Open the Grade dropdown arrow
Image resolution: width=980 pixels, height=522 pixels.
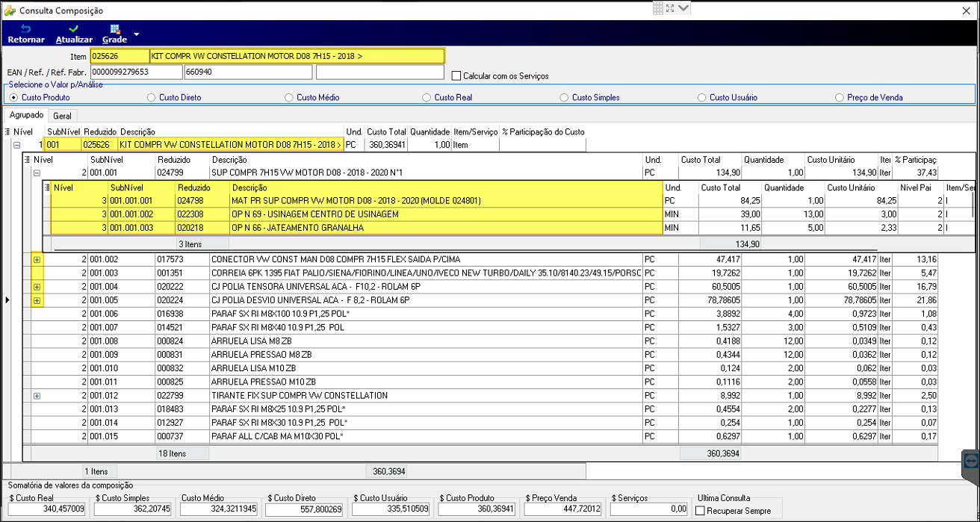137,35
